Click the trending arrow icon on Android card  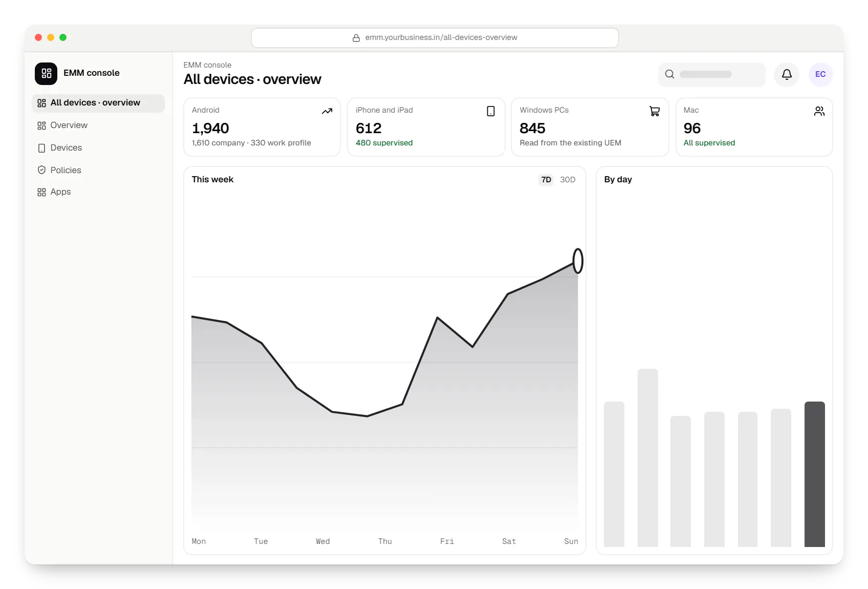click(x=327, y=111)
